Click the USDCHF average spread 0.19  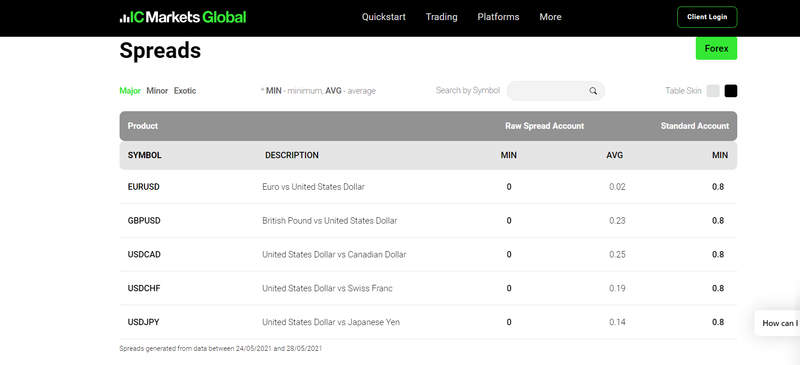(x=617, y=288)
